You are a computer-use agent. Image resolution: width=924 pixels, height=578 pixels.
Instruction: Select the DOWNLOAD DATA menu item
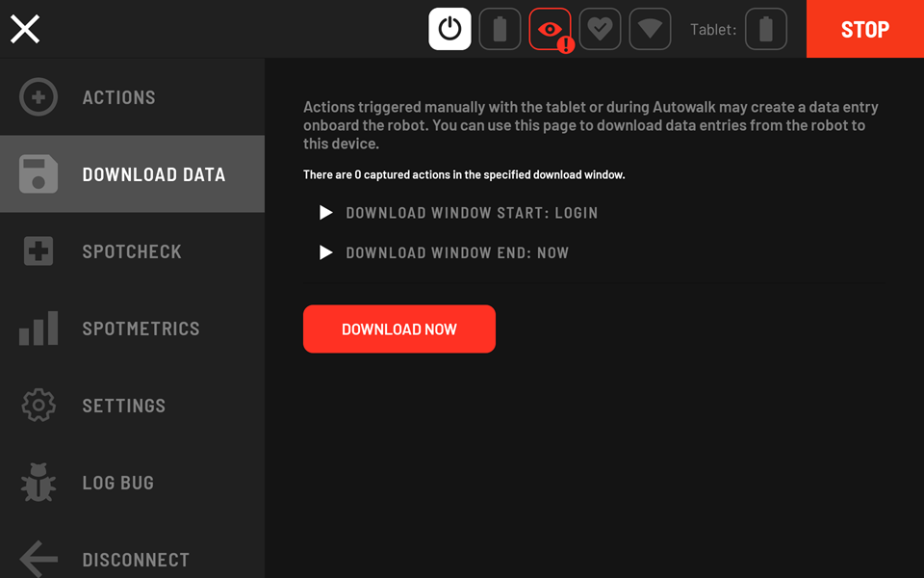(132, 174)
